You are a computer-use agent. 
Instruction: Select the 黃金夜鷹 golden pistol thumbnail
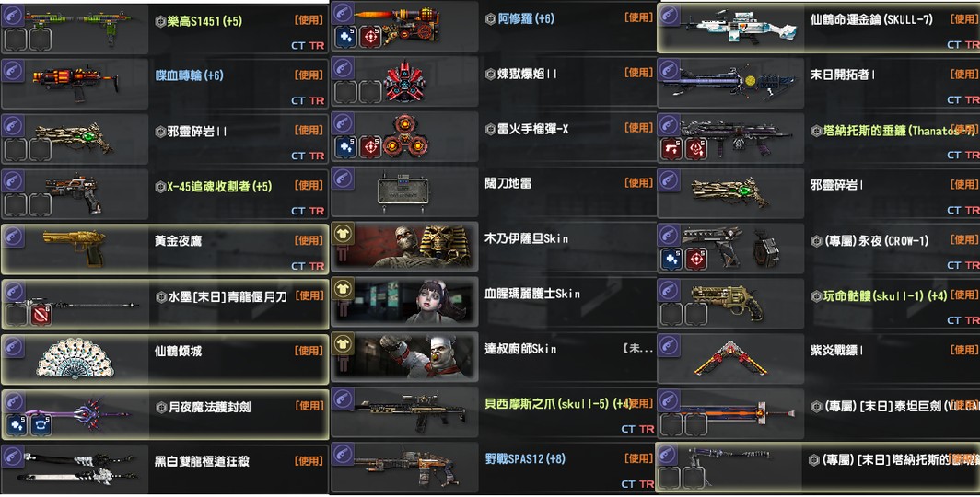pyautogui.click(x=75, y=248)
